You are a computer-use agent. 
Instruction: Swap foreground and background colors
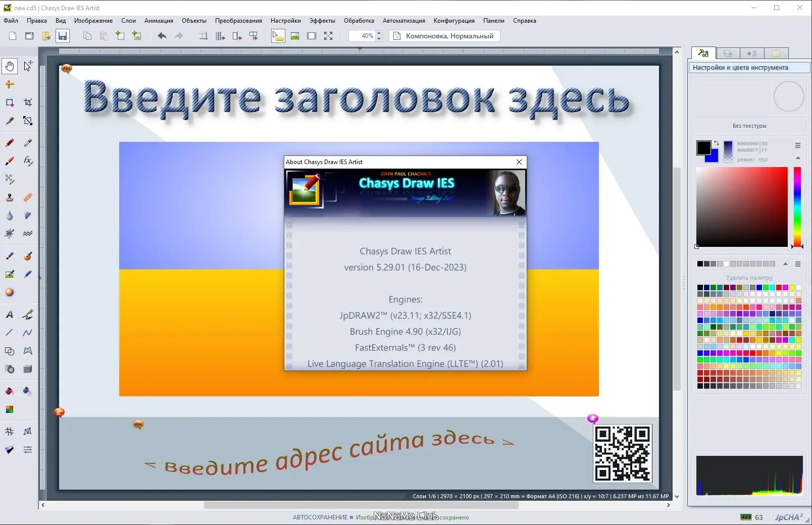[717, 143]
